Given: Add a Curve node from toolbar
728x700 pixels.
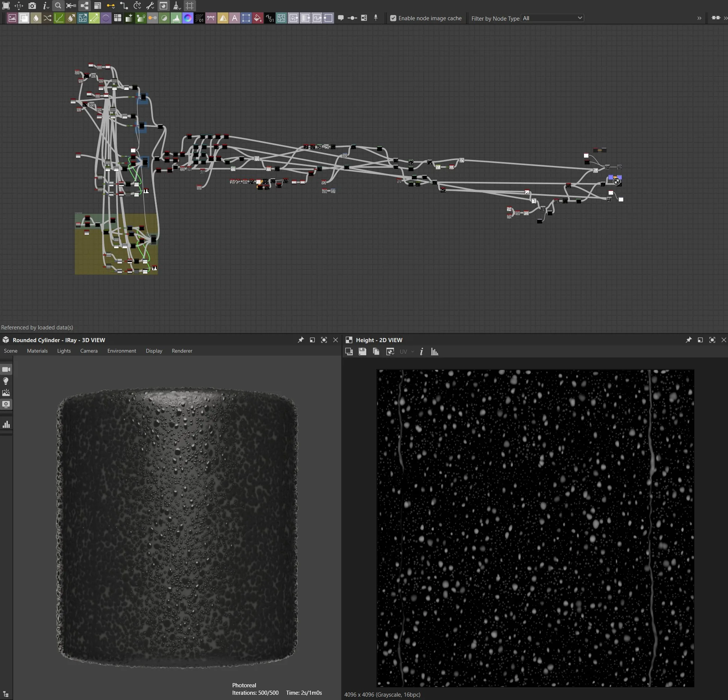Looking at the screenshot, I should [x=59, y=18].
